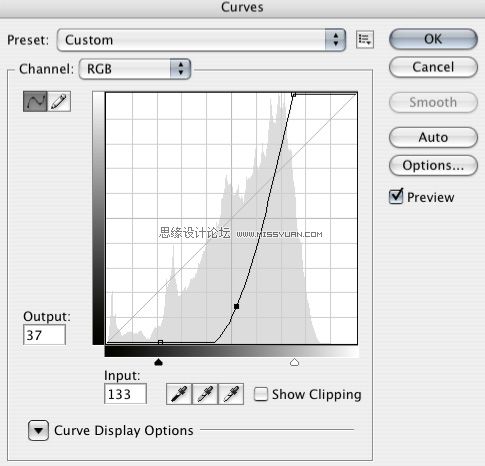
Task: Open the Preset dropdown
Action: point(201,40)
